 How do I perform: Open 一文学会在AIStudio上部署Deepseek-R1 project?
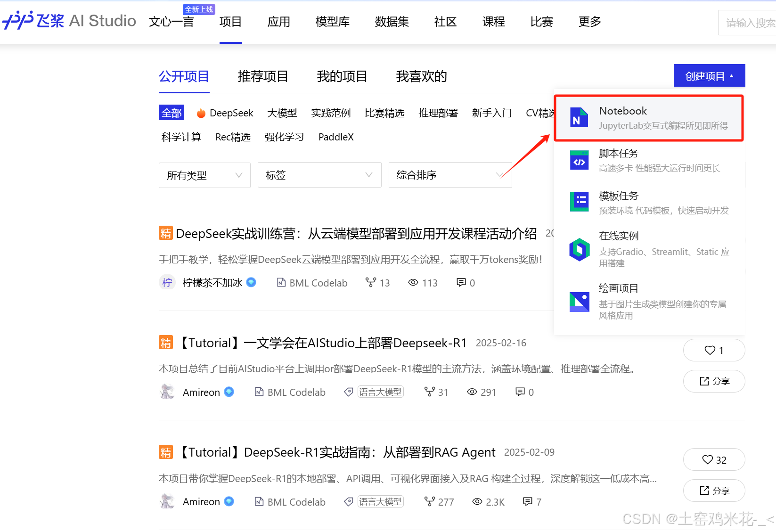322,343
